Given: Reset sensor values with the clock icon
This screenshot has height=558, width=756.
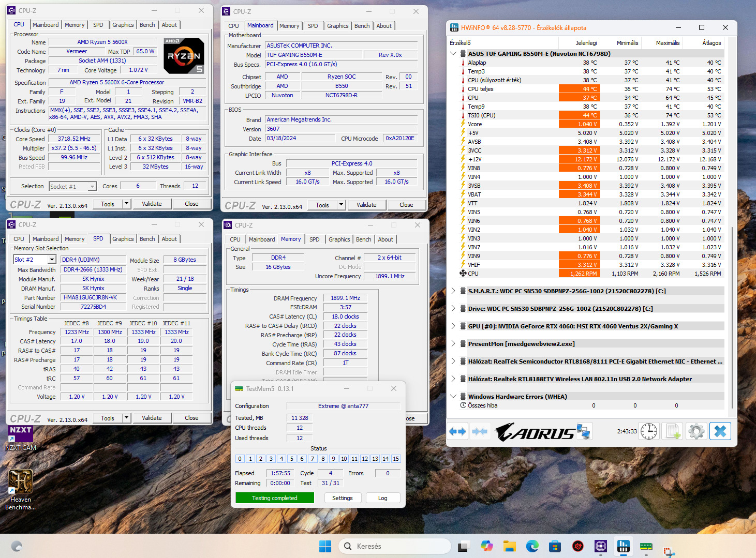Looking at the screenshot, I should coord(648,431).
